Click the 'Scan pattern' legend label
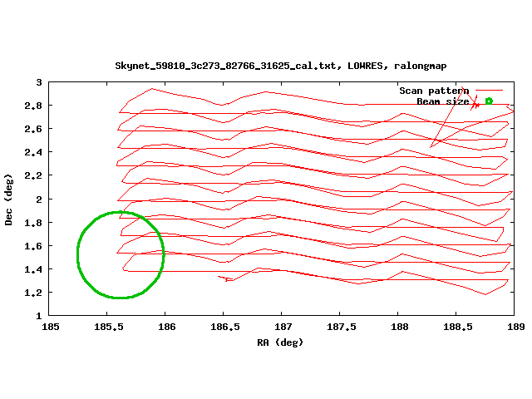The width and height of the screenshot is (532, 399). [x=434, y=91]
